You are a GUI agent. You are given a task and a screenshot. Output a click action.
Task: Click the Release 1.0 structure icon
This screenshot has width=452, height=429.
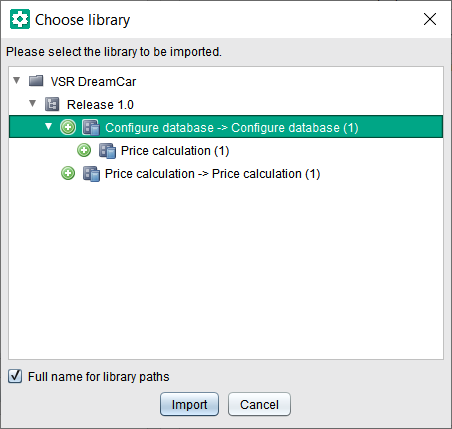coord(52,104)
